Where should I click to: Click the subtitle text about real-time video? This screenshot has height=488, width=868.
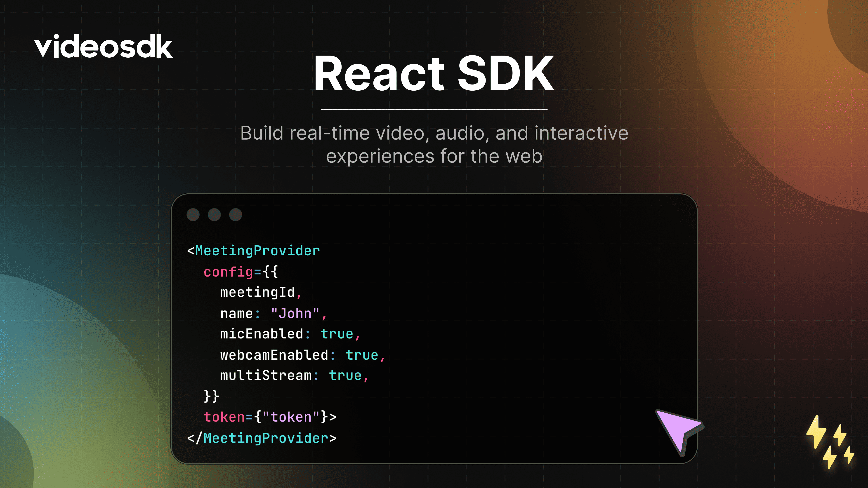point(434,133)
